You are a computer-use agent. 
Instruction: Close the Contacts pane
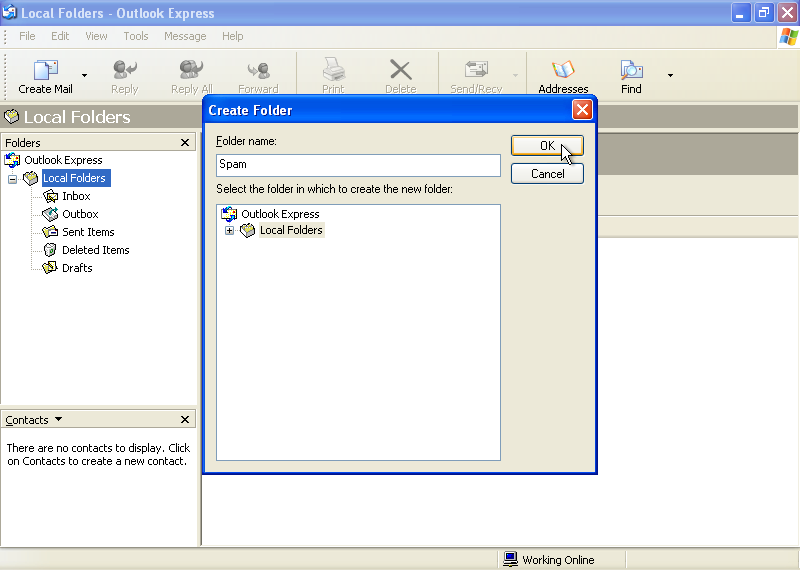click(x=185, y=419)
